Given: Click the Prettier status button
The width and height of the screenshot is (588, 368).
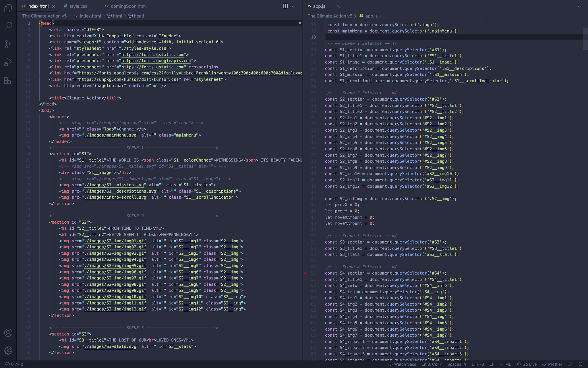Looking at the screenshot, I should coord(552,364).
